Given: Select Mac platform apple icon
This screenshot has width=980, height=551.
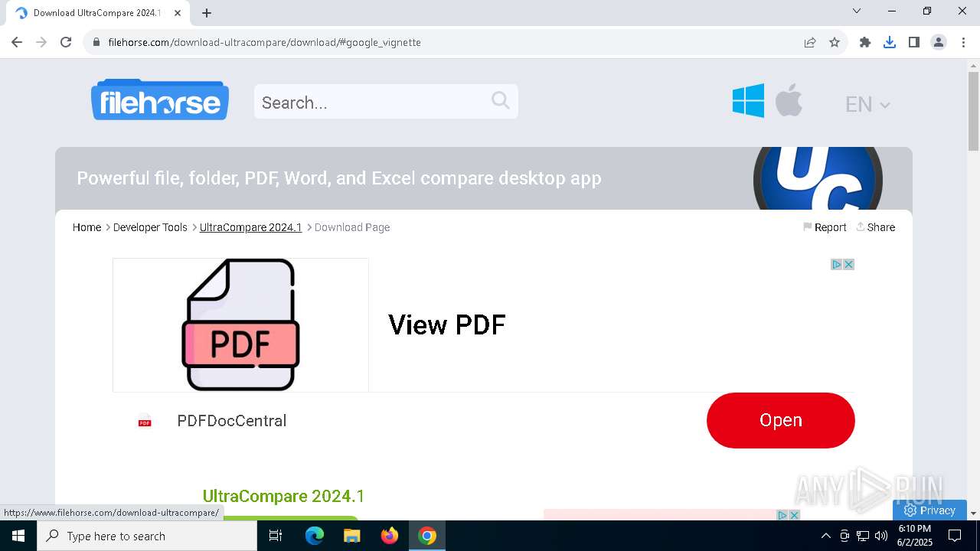Looking at the screenshot, I should coord(789,100).
